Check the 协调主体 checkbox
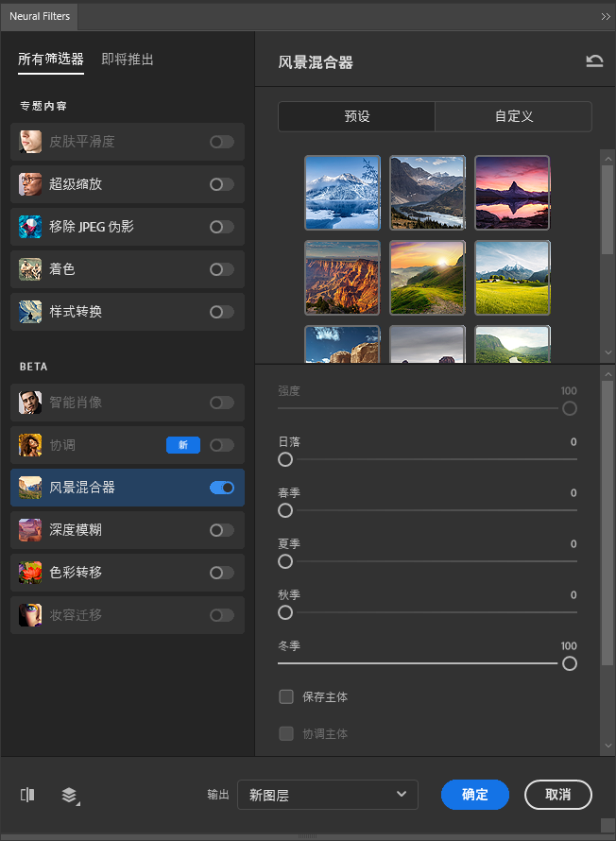This screenshot has width=616, height=841. click(x=286, y=733)
